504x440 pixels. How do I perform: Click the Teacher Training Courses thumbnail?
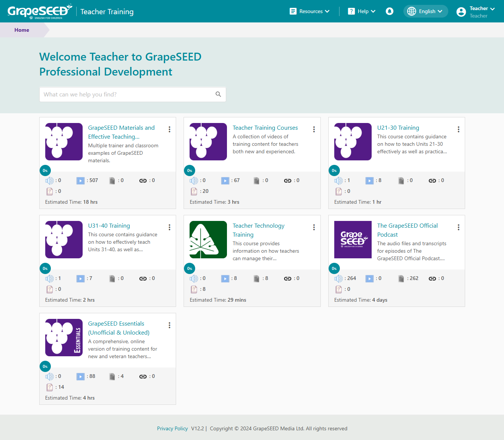pyautogui.click(x=208, y=142)
